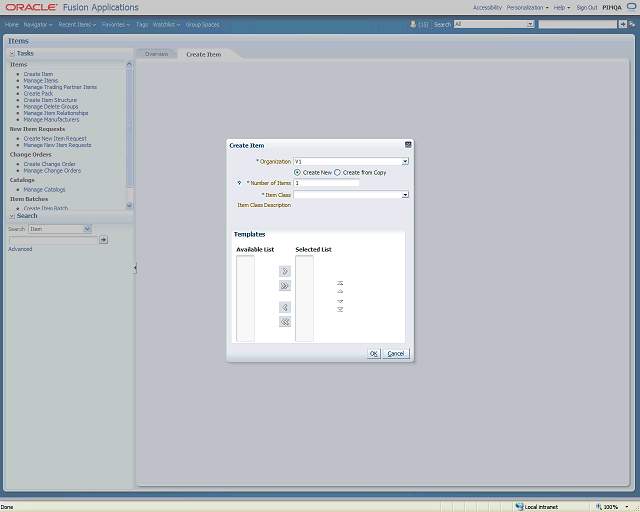Open the Watchlist menu
Viewport: 640px width, 512px height.
point(166,24)
